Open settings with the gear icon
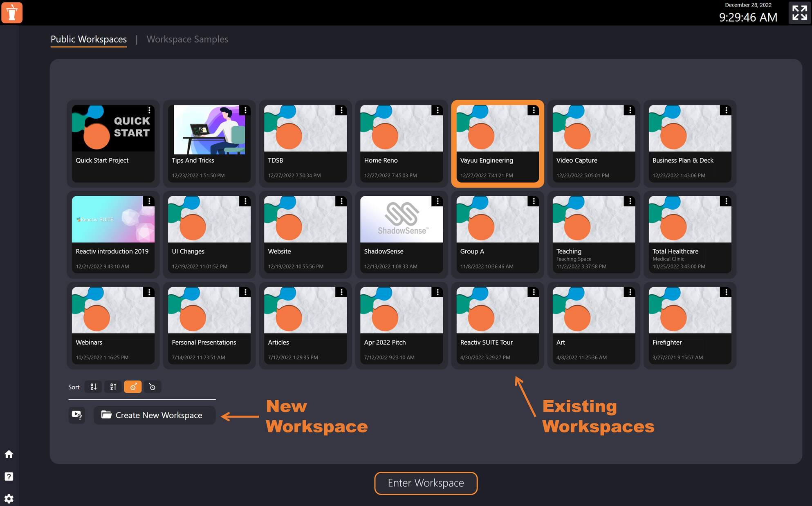 (x=9, y=499)
